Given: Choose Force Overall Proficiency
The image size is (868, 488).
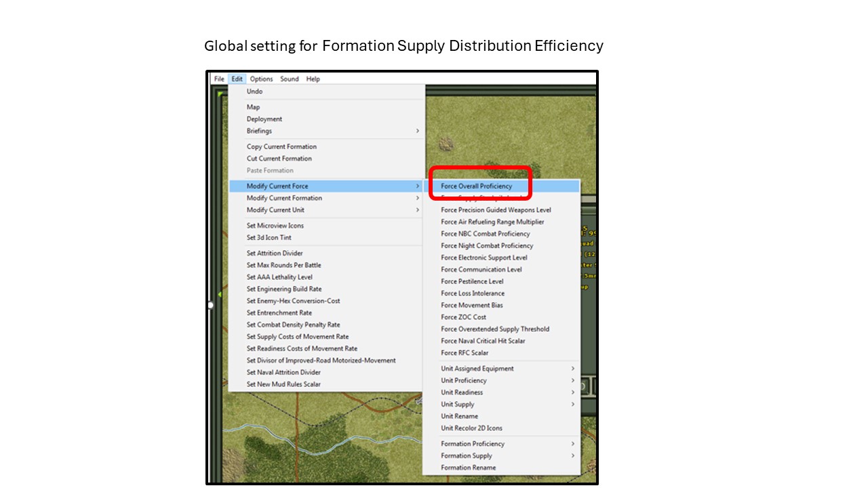Looking at the screenshot, I should (x=502, y=186).
